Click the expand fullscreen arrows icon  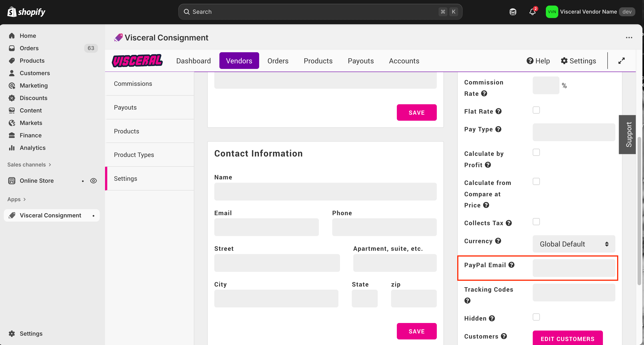click(622, 61)
